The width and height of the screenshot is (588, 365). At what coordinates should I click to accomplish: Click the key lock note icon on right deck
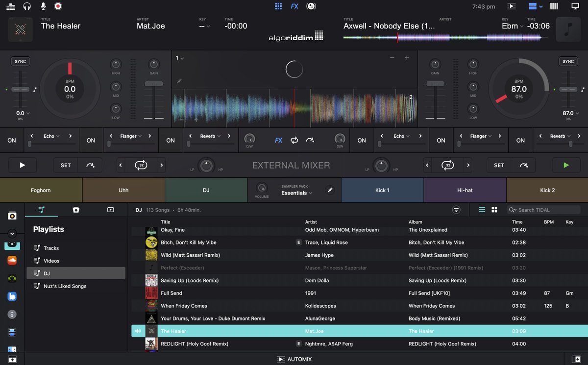coord(583,90)
